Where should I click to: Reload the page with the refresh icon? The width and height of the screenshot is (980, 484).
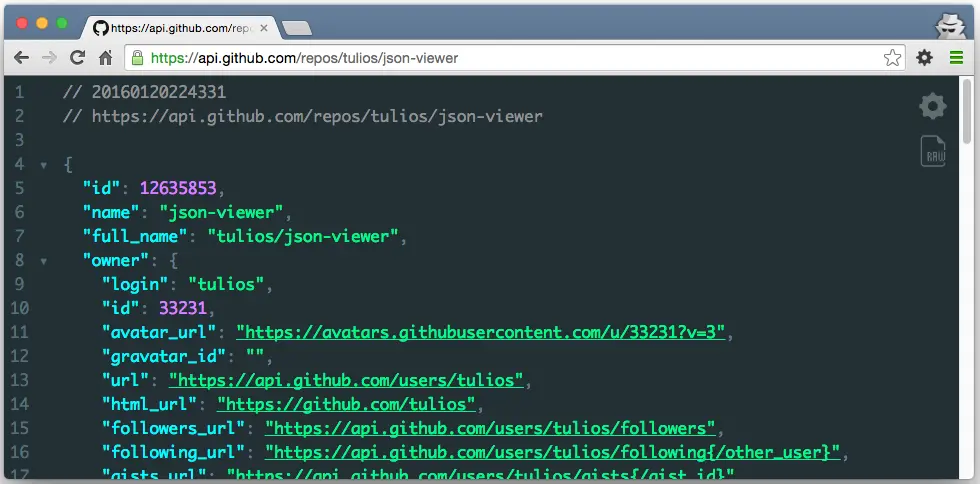pyautogui.click(x=78, y=58)
